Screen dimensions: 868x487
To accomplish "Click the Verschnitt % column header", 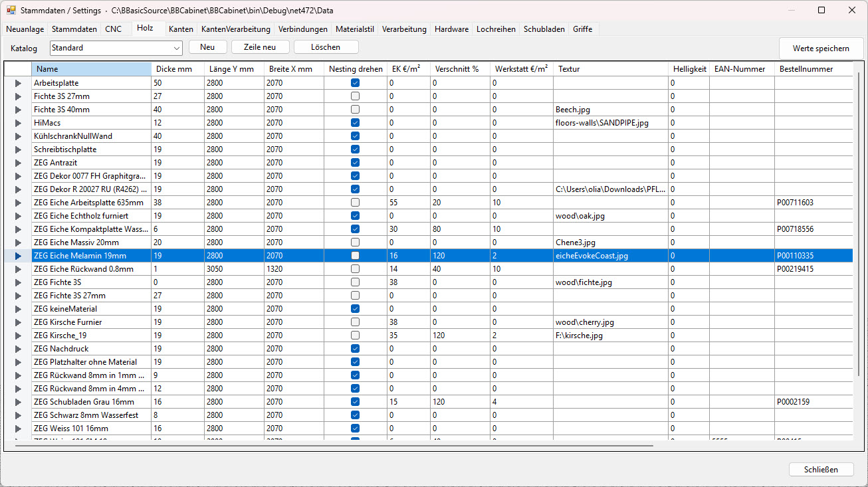I will [x=460, y=69].
